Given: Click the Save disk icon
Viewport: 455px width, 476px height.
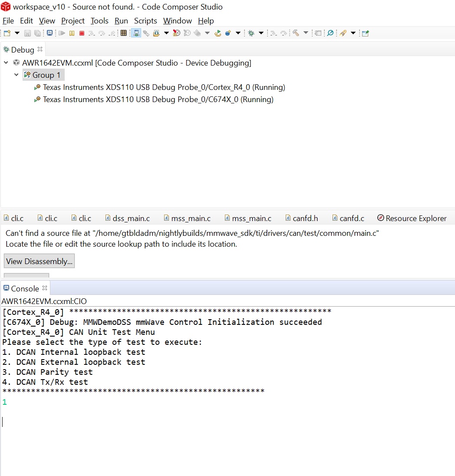Looking at the screenshot, I should click(x=27, y=33).
